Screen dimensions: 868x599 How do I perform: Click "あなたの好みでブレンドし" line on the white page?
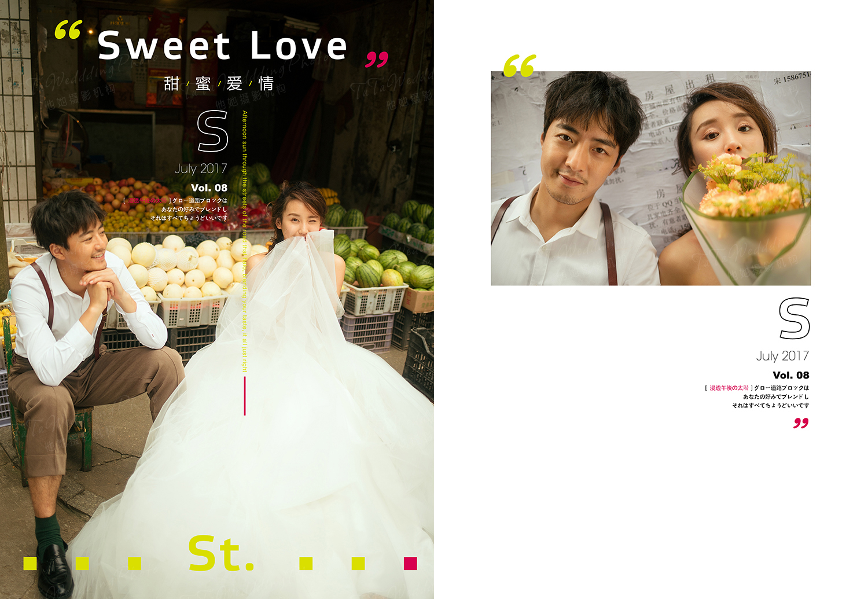[776, 397]
